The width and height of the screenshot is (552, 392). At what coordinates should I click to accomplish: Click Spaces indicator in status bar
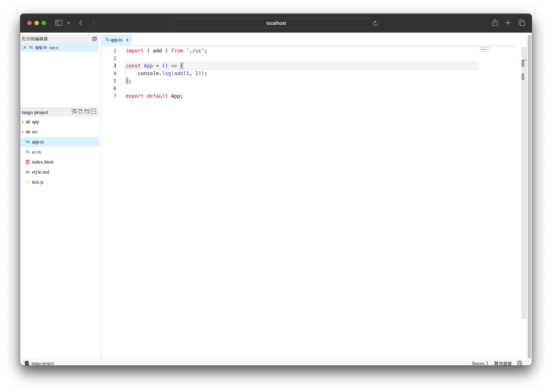pos(481,363)
